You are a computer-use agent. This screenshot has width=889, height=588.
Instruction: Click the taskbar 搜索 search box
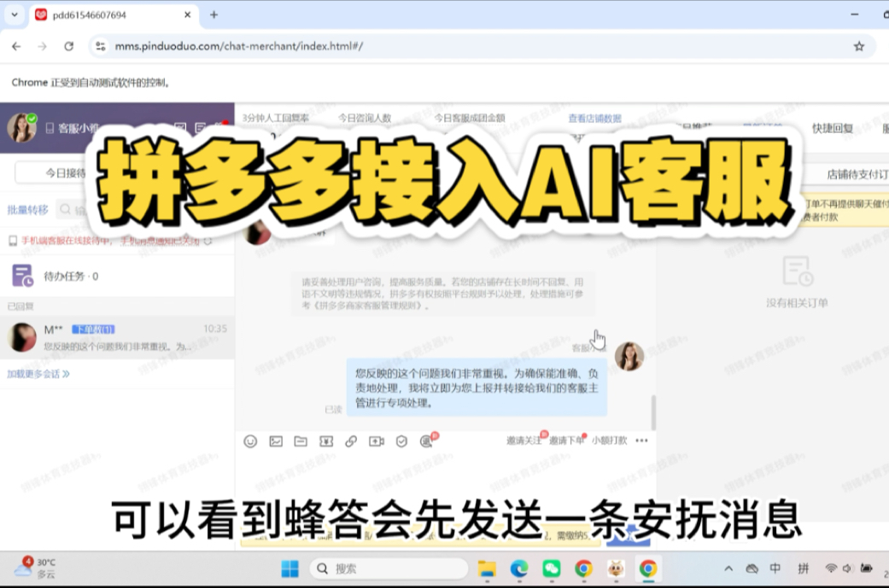tap(389, 568)
